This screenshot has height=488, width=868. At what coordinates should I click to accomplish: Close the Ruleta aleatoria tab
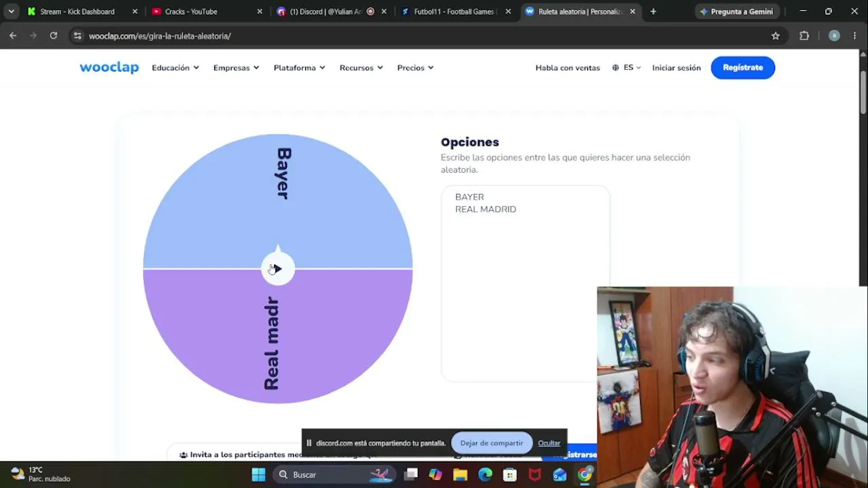pos(633,12)
